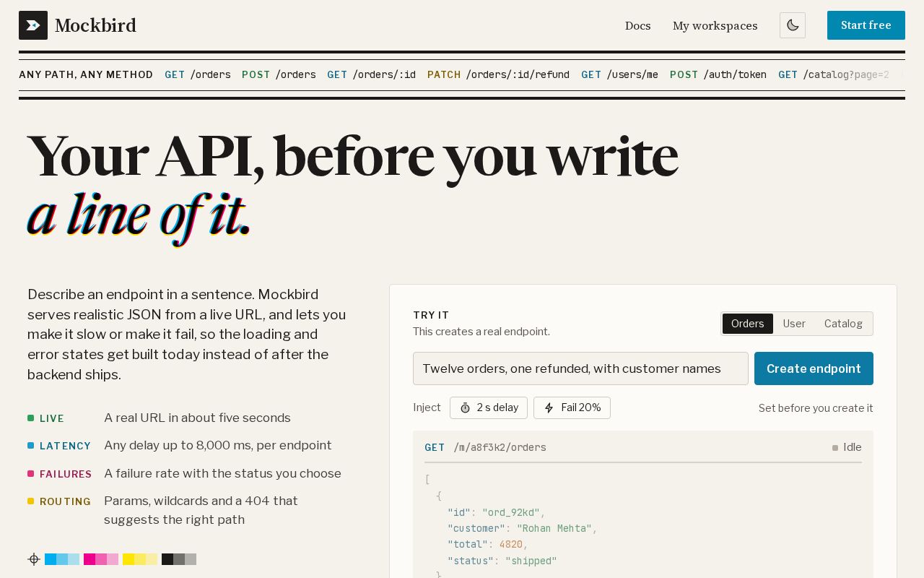This screenshot has width=924, height=578.
Task: Click the cyan color swatch strip
Action: coord(62,559)
